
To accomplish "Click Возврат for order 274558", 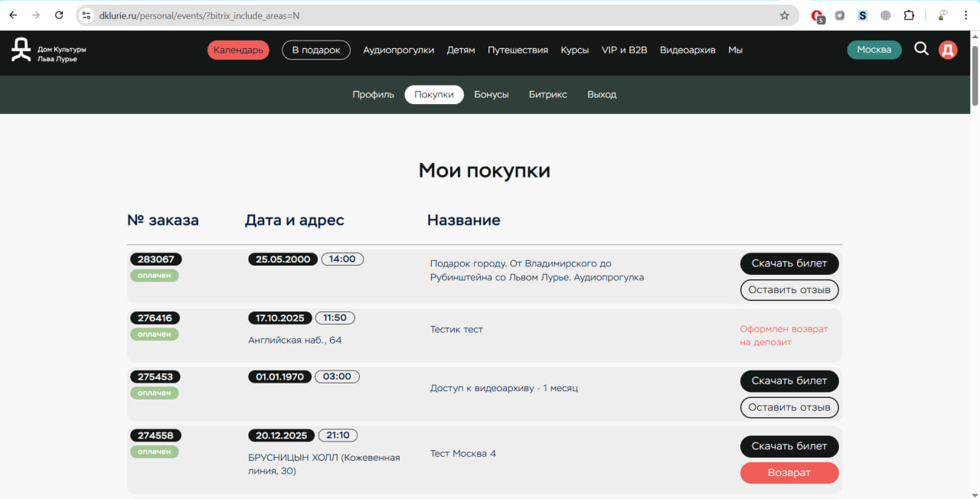I will point(789,473).
